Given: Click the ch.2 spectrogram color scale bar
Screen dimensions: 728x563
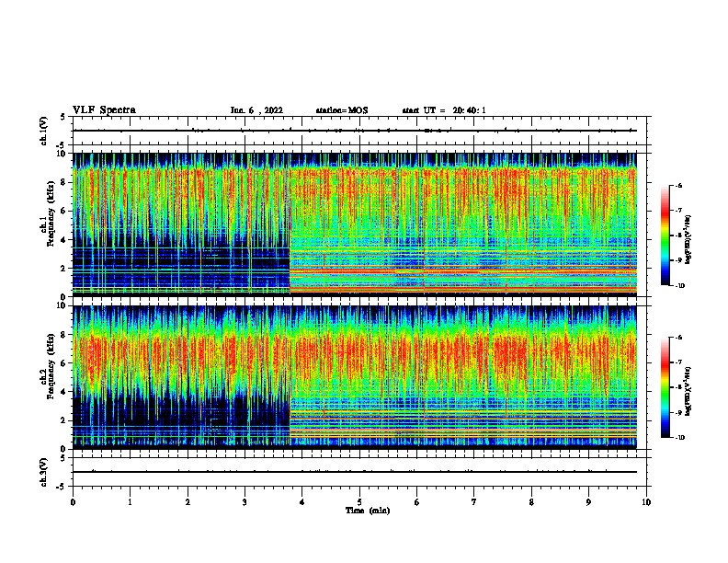Looking at the screenshot, I should coord(665,387).
